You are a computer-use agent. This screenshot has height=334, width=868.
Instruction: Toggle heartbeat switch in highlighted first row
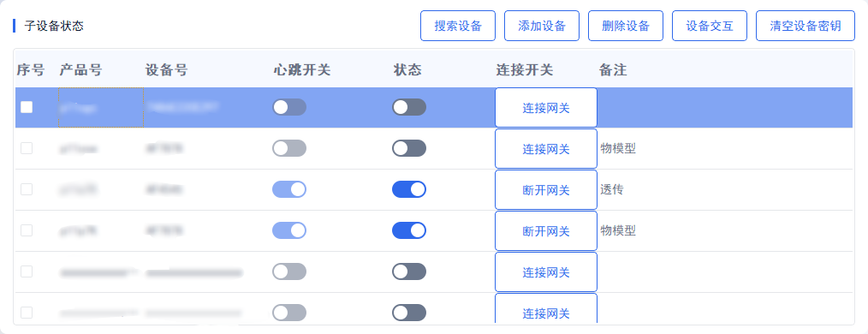click(x=289, y=107)
